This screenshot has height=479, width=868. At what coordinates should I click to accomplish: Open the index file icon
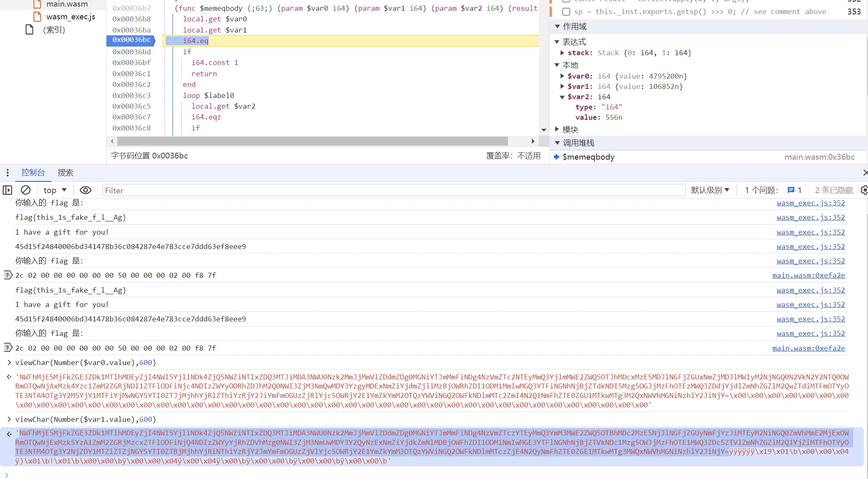[29, 30]
